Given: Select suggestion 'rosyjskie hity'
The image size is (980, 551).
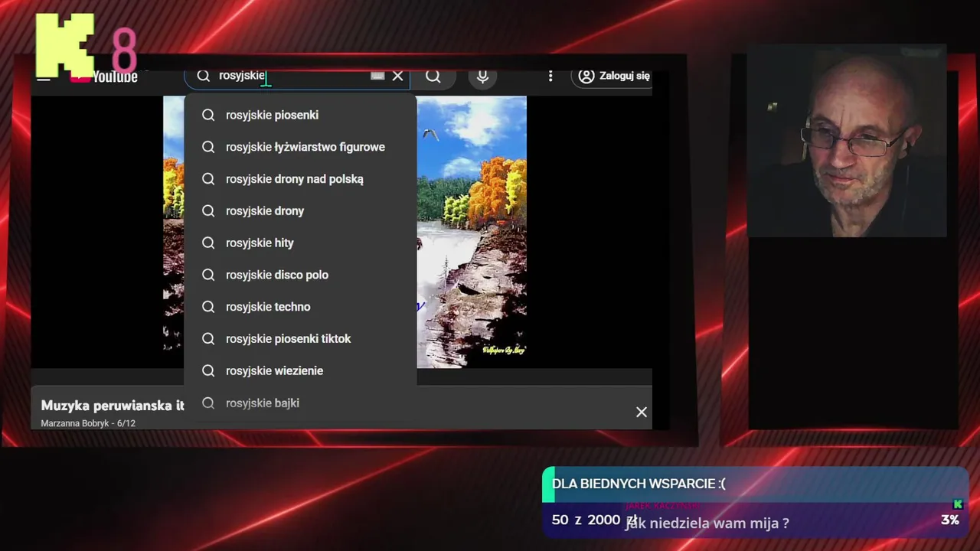Looking at the screenshot, I should click(300, 243).
